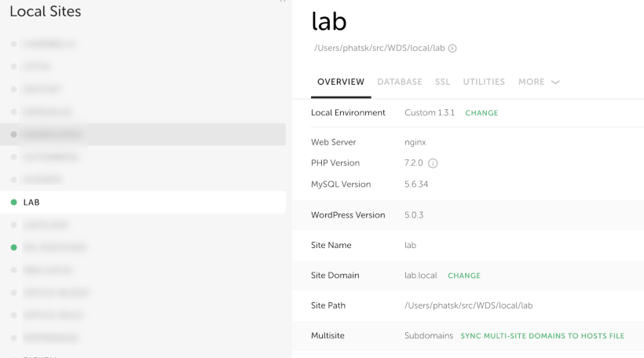Expand the MORE dropdown menu
This screenshot has height=358, width=644.
[x=539, y=82]
